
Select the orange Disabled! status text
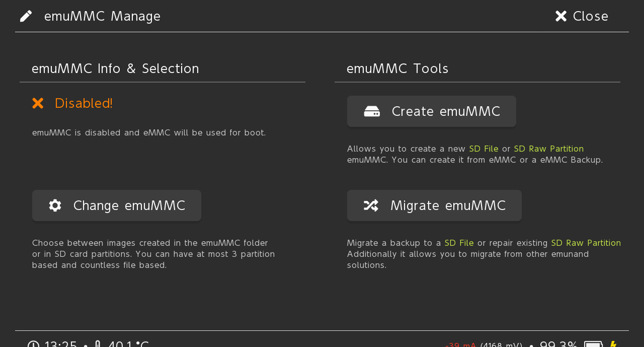pos(84,103)
